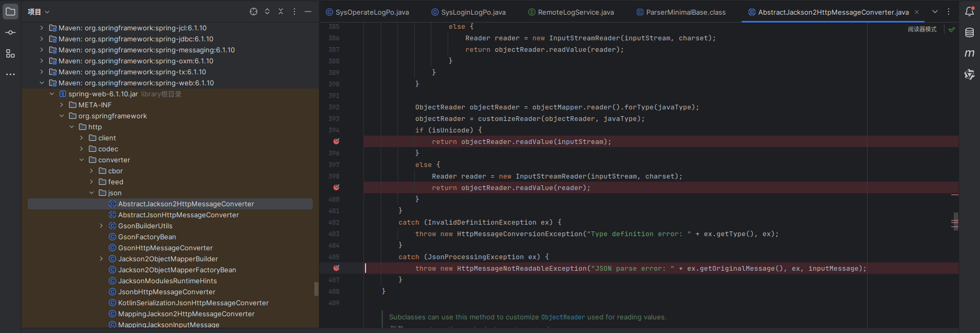Collapse the converter folder
Screen dimensions: 980x333
tap(82, 160)
